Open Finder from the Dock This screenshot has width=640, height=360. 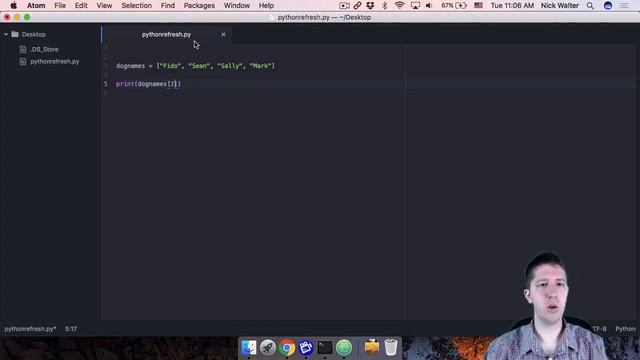pos(249,347)
